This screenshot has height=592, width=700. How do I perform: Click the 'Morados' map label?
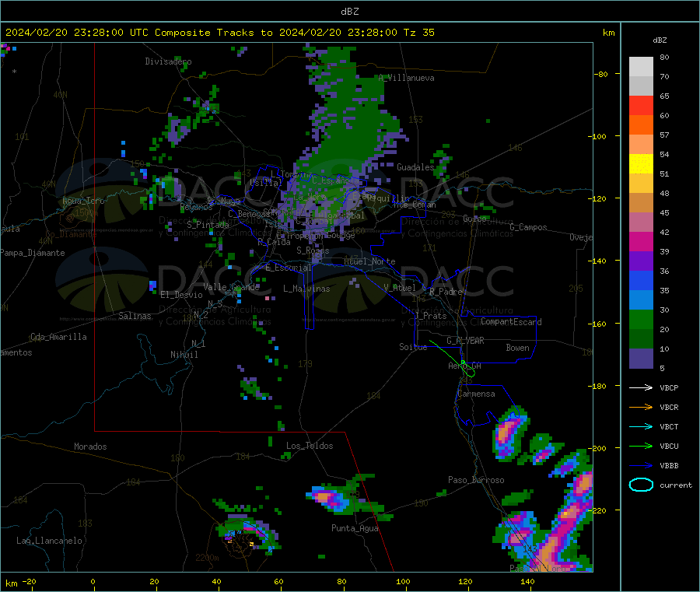point(90,447)
